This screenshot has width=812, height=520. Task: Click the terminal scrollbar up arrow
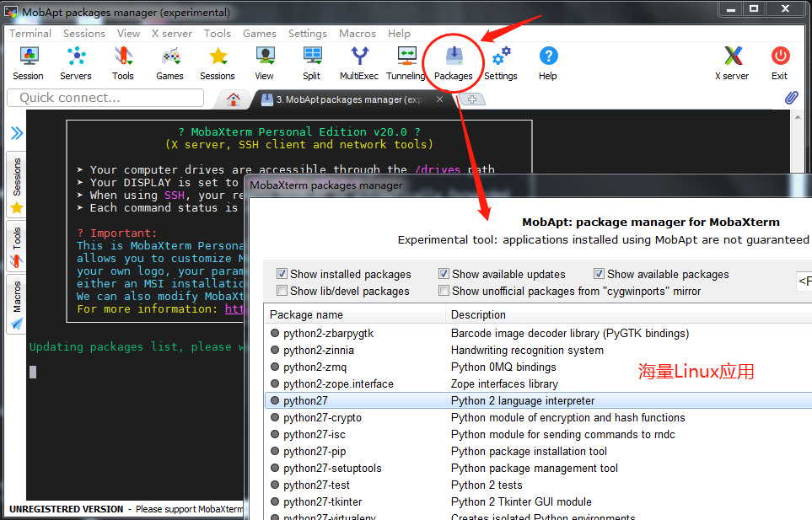[798, 117]
